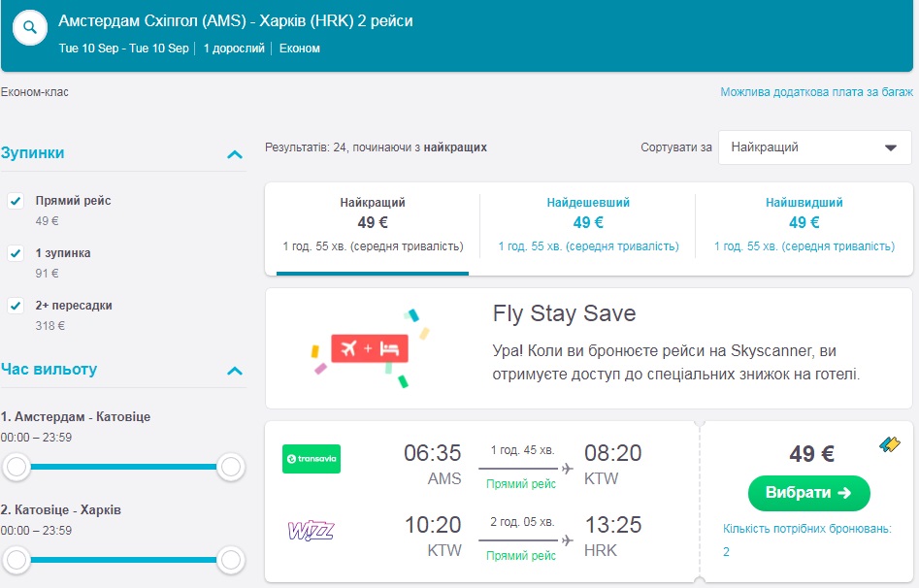Image resolution: width=919 pixels, height=588 pixels.
Task: Uncheck the Прямий рейс checkbox
Action: point(16,201)
